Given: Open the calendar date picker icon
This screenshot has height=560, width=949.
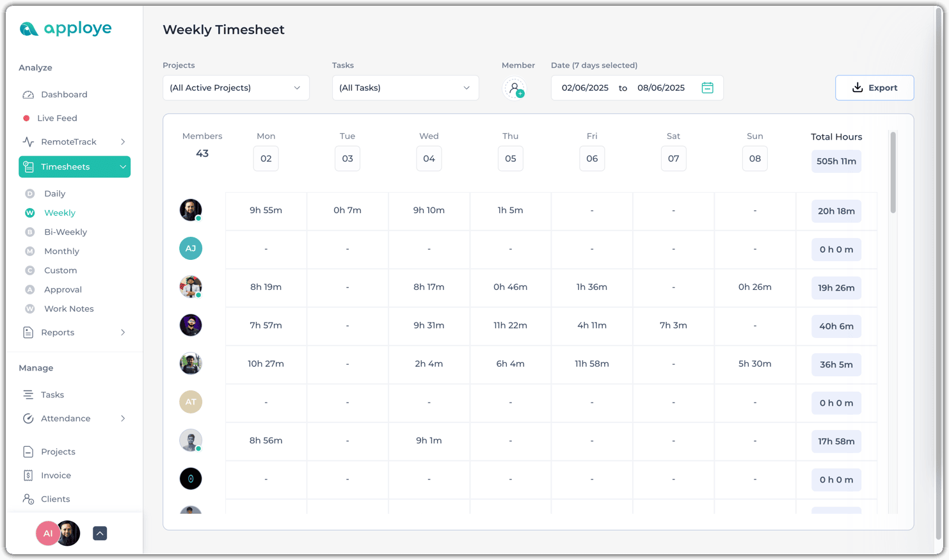Looking at the screenshot, I should [x=707, y=88].
